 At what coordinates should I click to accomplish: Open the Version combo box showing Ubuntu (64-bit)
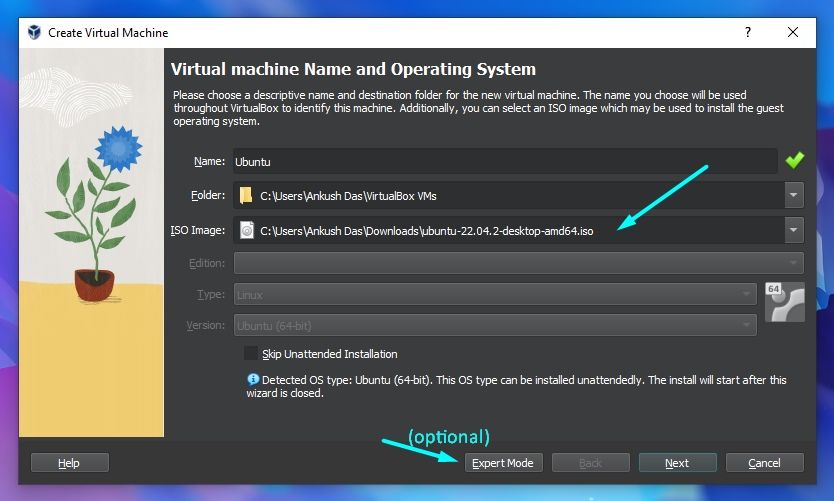pos(495,325)
